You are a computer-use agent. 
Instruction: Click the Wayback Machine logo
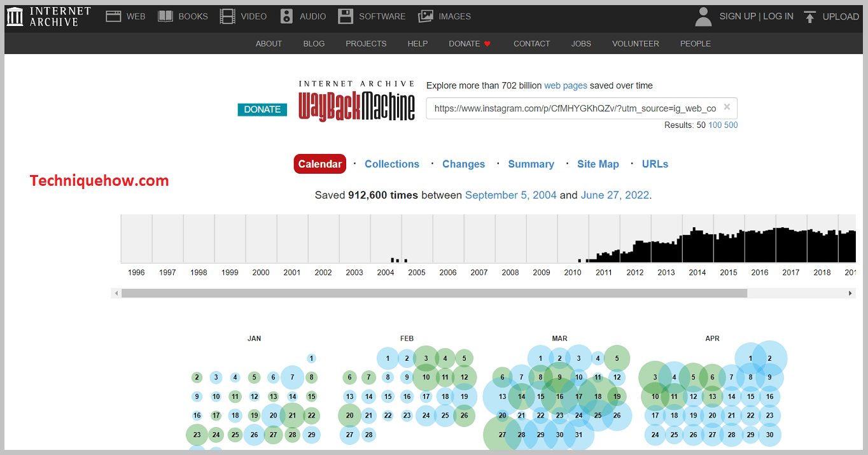point(356,101)
